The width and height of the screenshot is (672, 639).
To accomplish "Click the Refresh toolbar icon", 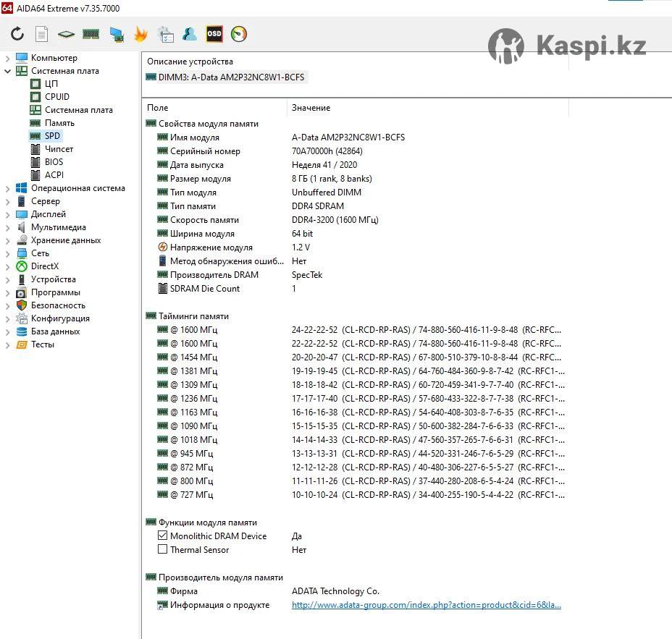I will 17,34.
